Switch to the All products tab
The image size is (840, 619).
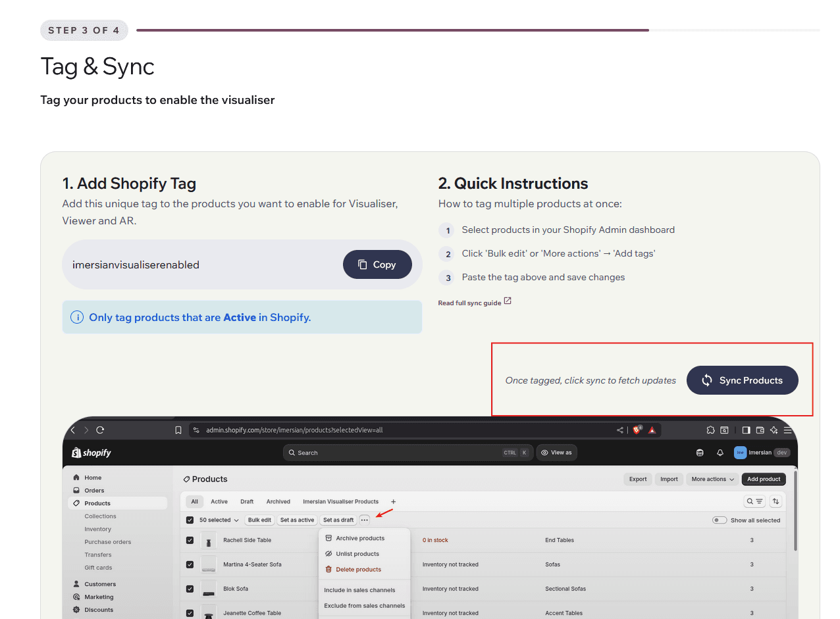point(194,501)
